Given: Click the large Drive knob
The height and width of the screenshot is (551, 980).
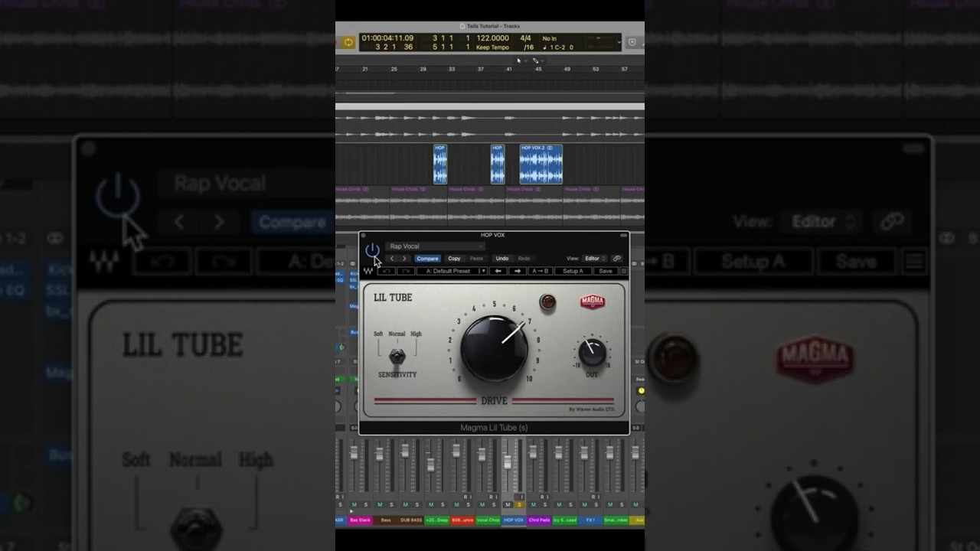Looking at the screenshot, I should 494,348.
